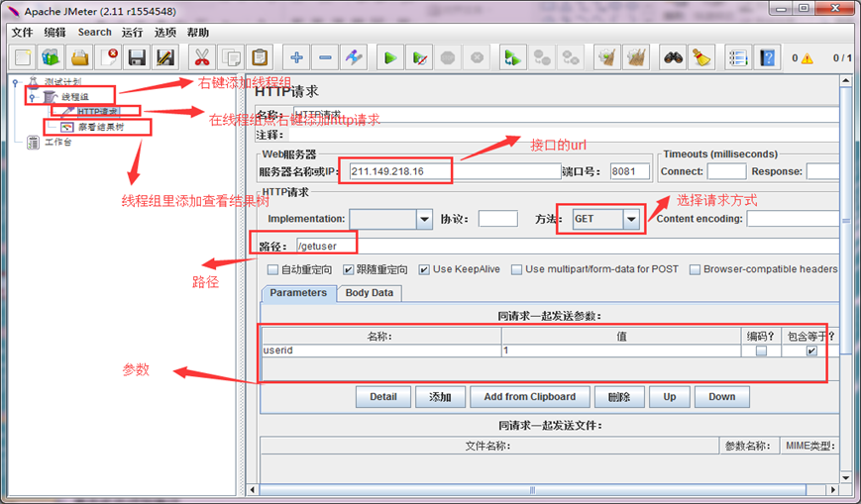This screenshot has height=504, width=861.
Task: Check Browser-compatible headers option
Action: (x=695, y=269)
